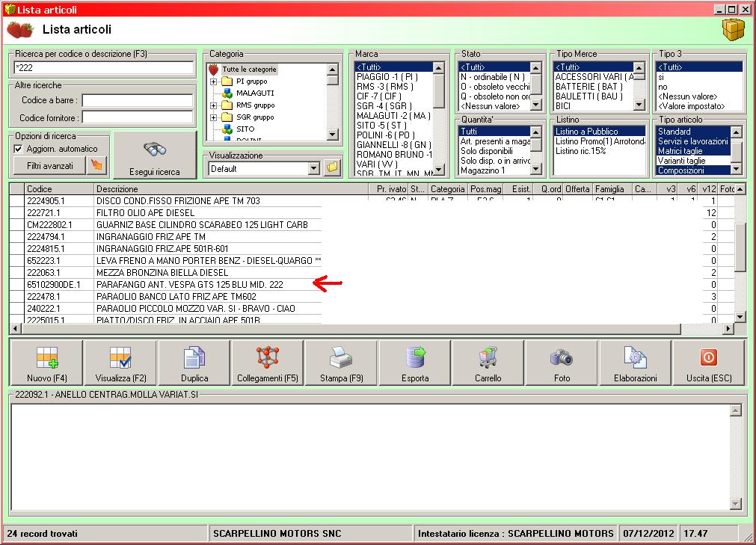The width and height of the screenshot is (756, 545).
Task: Sort by the Categoria column header
Action: click(x=447, y=189)
